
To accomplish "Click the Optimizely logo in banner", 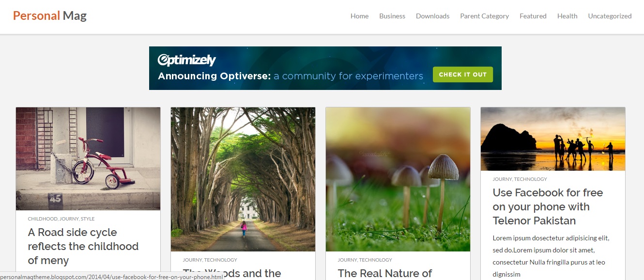I will 186,60.
